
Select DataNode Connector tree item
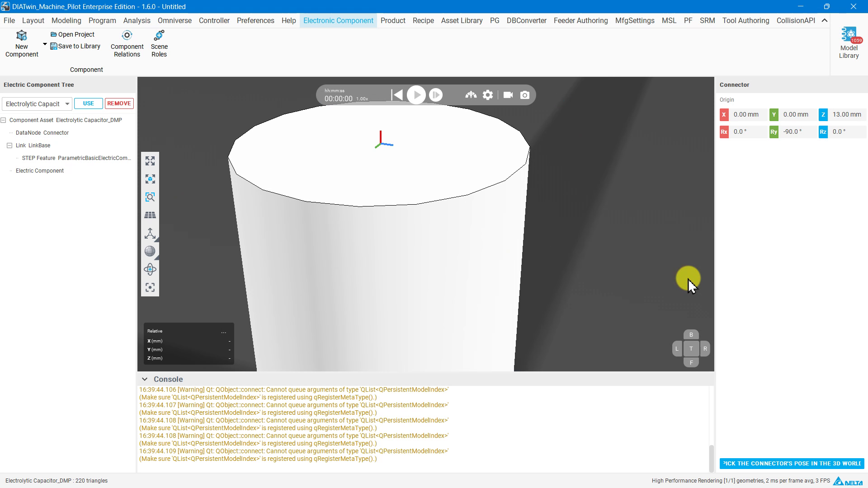click(x=42, y=133)
